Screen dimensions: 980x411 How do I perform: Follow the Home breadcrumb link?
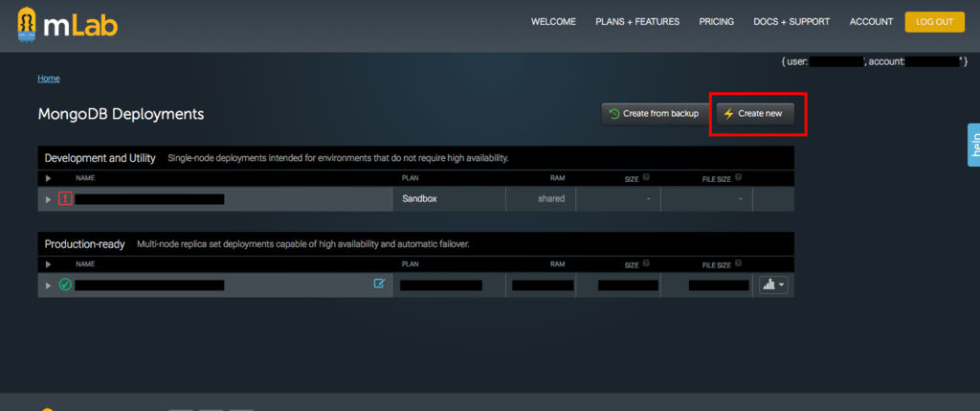point(49,79)
